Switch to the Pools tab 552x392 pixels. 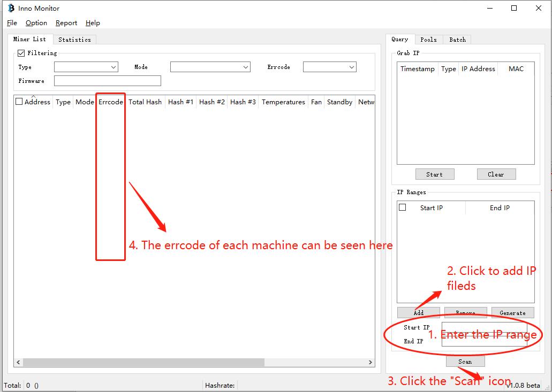428,40
